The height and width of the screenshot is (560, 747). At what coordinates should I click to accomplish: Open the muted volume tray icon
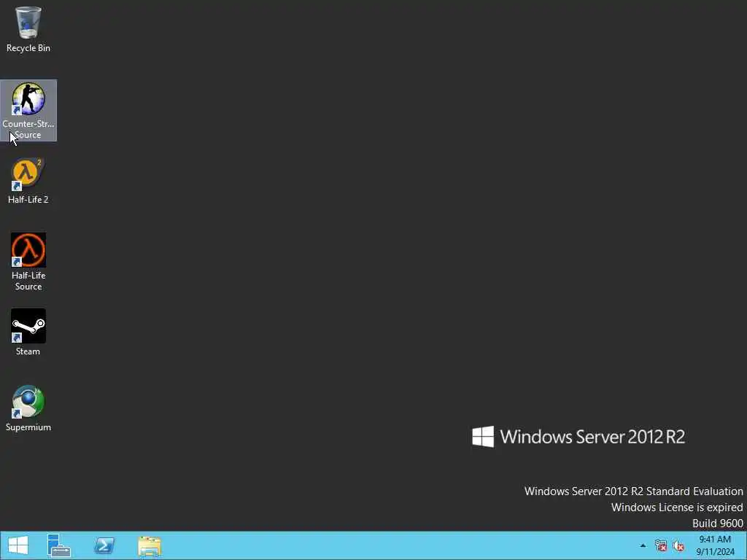pos(678,545)
